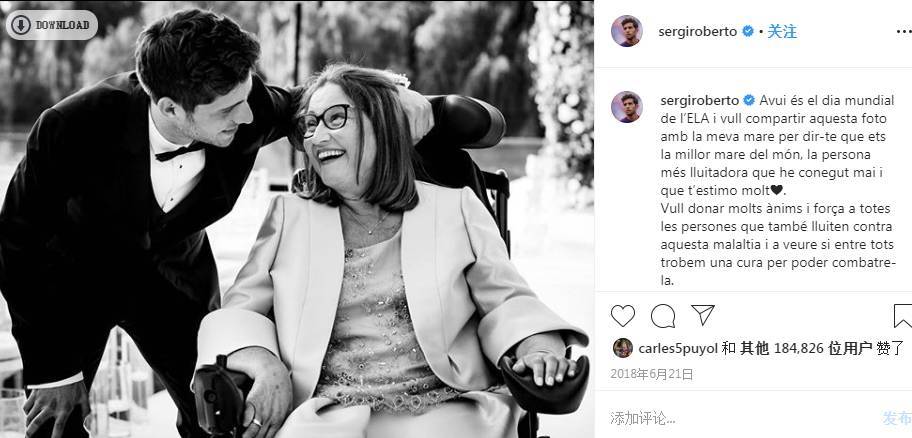This screenshot has width=912, height=438.
Task: Share the post with the paper plane icon
Action: click(x=703, y=316)
